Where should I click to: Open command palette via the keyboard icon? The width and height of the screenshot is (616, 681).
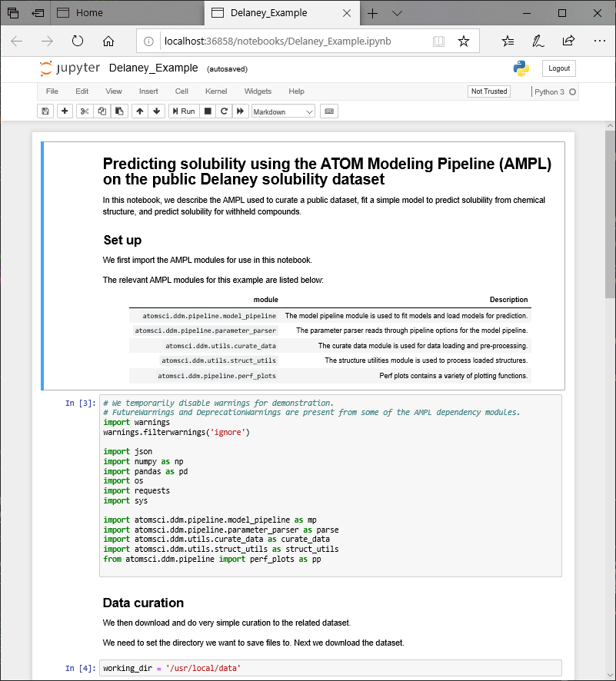[x=328, y=111]
